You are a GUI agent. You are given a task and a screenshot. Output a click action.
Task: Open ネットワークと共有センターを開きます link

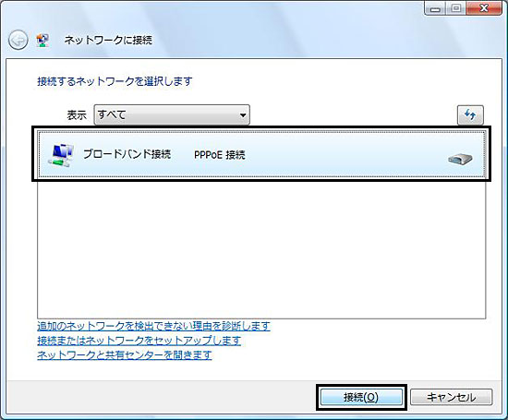coord(125,354)
